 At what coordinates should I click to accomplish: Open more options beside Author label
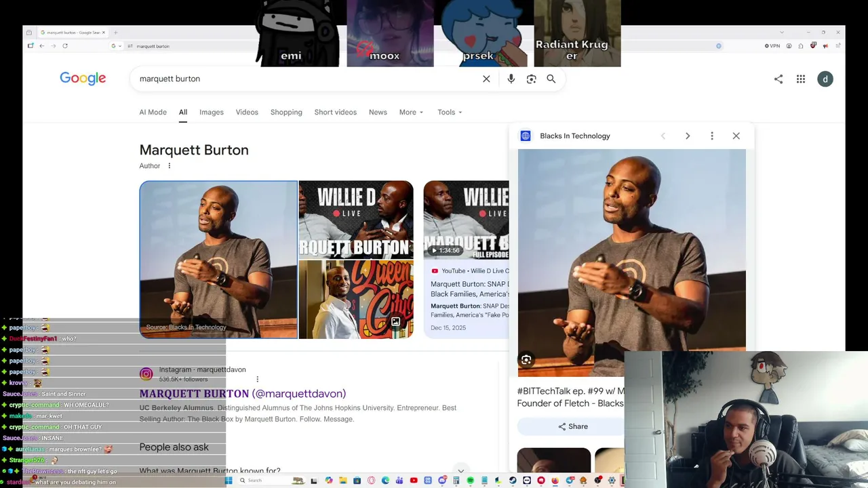pos(170,166)
